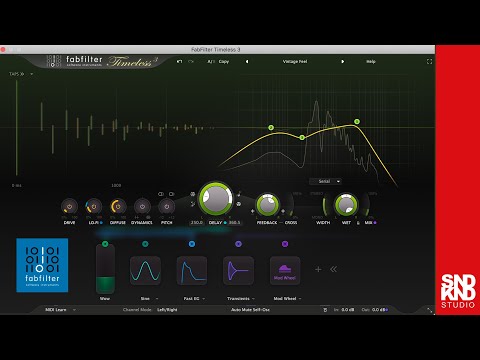This screenshot has width=480, height=360.
Task: Click the Feedback knob
Action: [267, 205]
